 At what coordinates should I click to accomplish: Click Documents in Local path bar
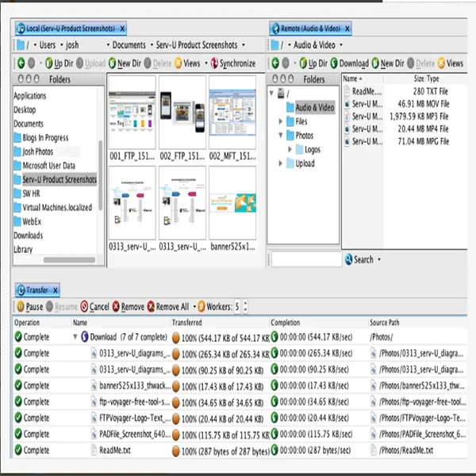click(129, 45)
